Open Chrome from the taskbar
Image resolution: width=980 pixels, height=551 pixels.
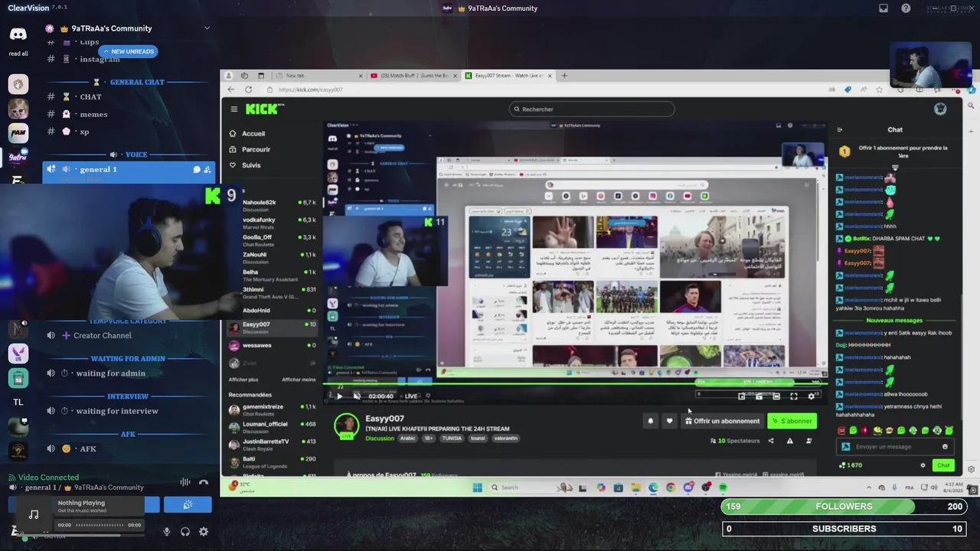coord(671,487)
